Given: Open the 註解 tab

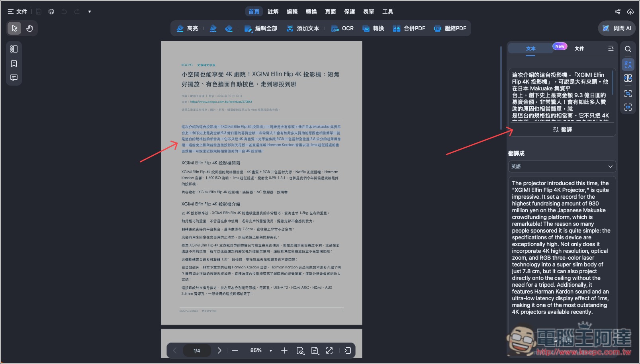Looking at the screenshot, I should point(273,12).
